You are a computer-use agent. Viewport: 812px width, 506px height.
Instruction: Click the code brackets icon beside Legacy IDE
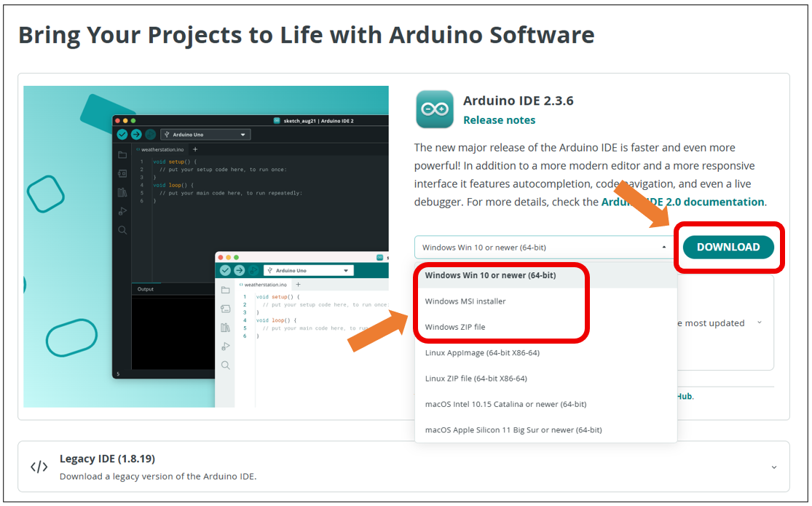(x=39, y=467)
